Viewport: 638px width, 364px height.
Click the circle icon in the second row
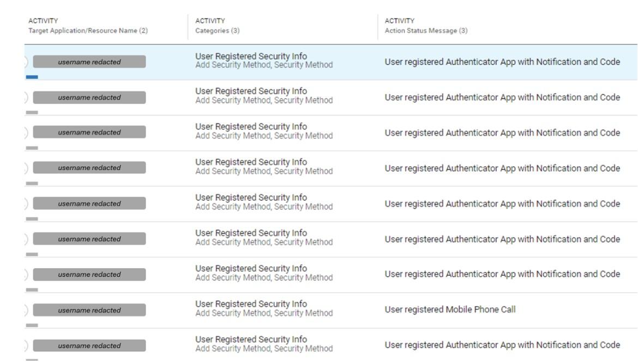27,98
